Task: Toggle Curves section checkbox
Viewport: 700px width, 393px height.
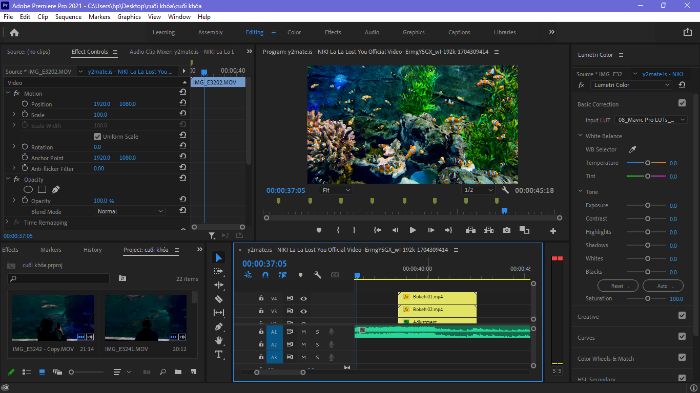Action: [x=682, y=336]
